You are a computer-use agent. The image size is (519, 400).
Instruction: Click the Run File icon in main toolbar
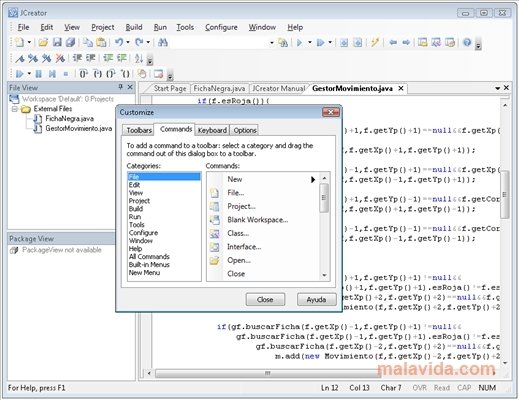tap(320, 42)
